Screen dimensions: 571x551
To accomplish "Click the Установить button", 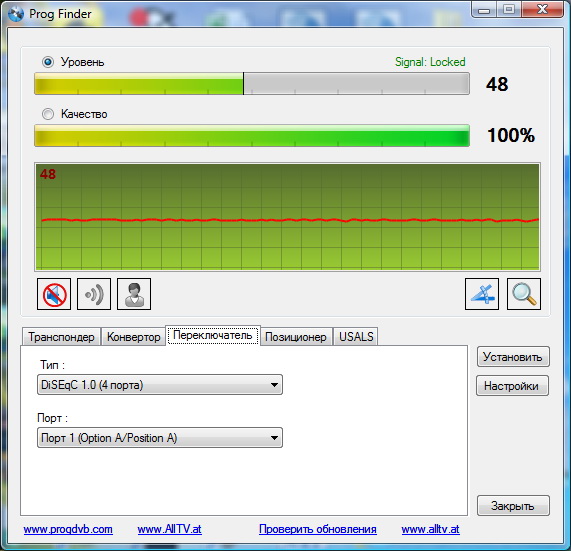I will [513, 357].
